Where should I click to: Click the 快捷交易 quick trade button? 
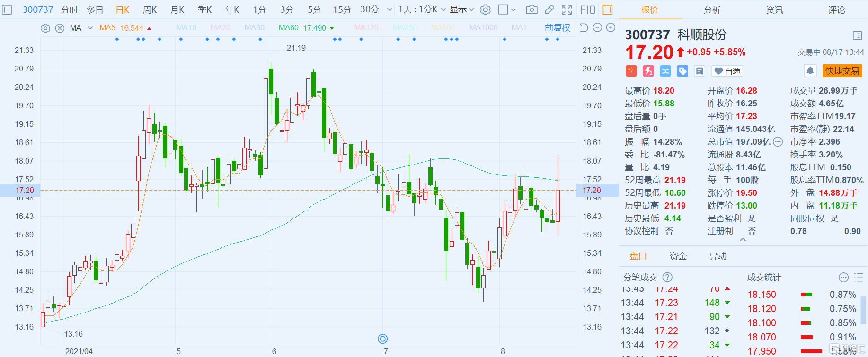pos(842,71)
